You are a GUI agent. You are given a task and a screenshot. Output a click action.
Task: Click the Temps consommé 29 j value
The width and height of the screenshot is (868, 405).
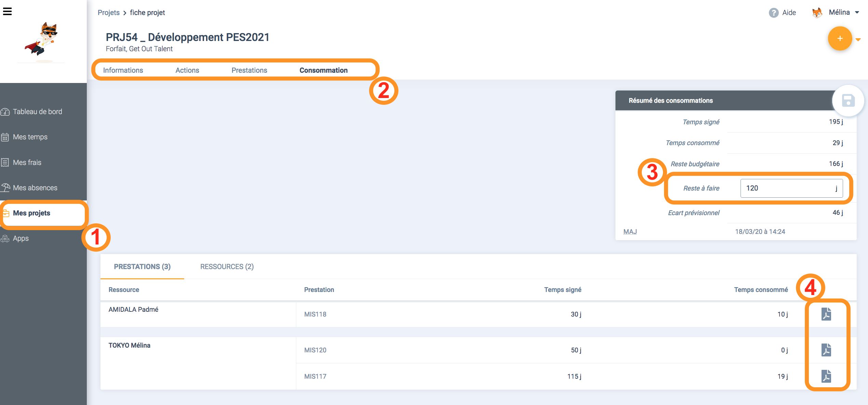(838, 143)
